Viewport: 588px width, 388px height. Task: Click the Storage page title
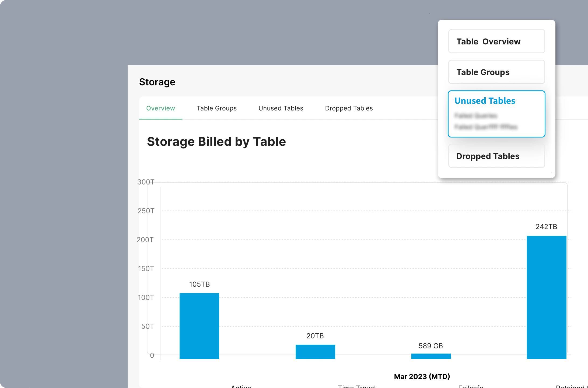157,82
